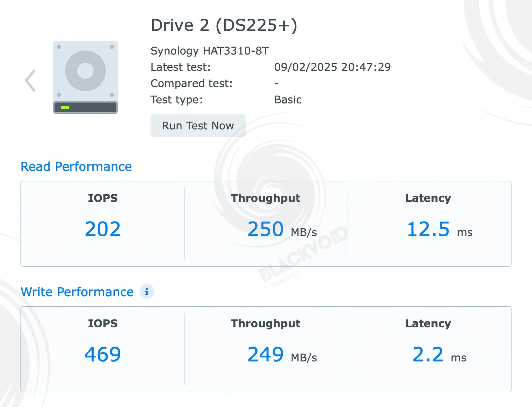
Task: Select the read latency value 12.5
Action: point(428,229)
